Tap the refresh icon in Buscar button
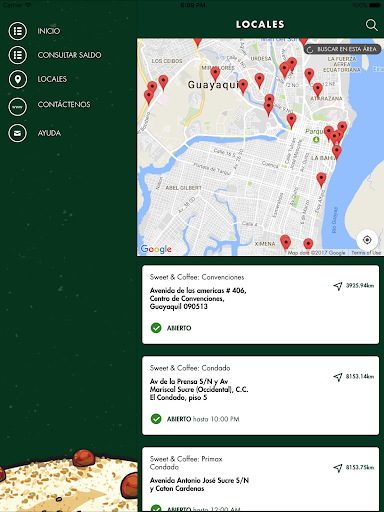Viewport: 384px width, 512px height. pyautogui.click(x=310, y=49)
